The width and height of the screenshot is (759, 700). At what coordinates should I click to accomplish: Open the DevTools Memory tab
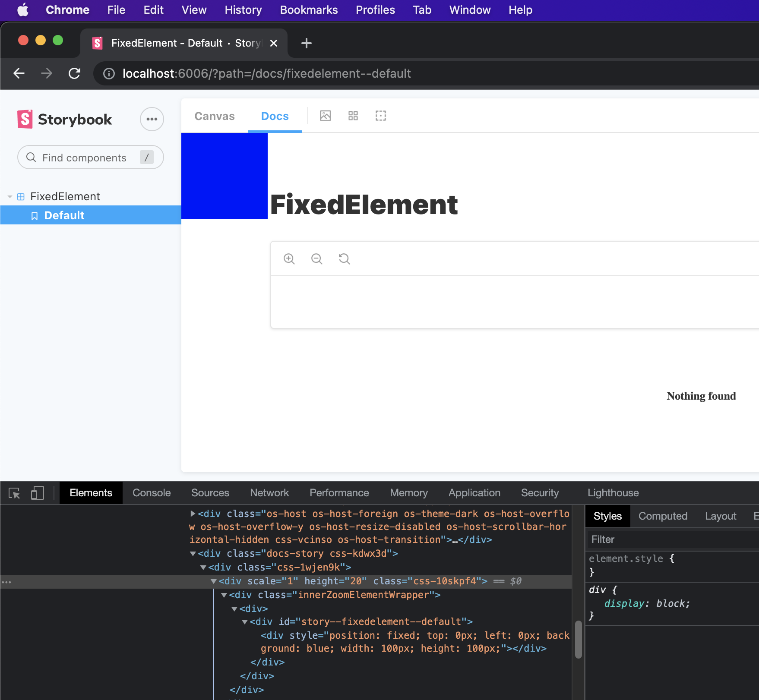coord(409,493)
